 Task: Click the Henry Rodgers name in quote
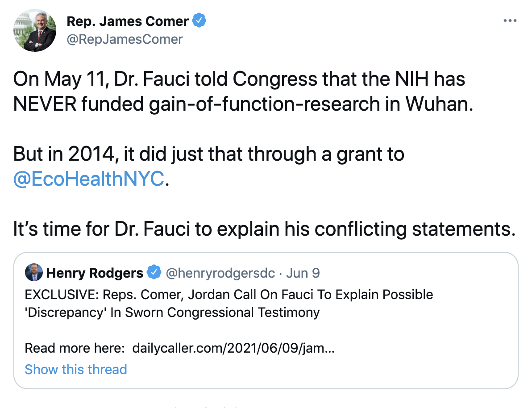[x=95, y=273]
